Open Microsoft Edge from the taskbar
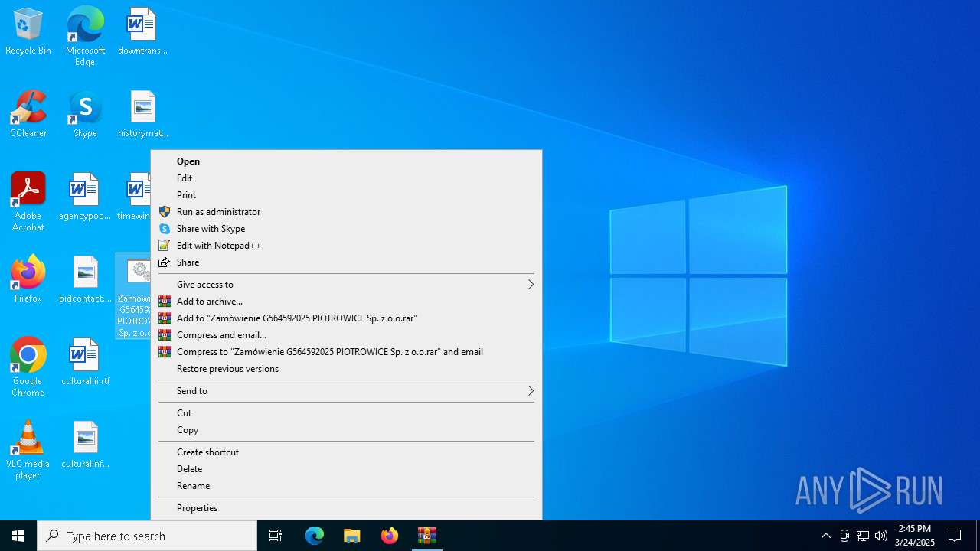The height and width of the screenshot is (551, 980). (315, 536)
